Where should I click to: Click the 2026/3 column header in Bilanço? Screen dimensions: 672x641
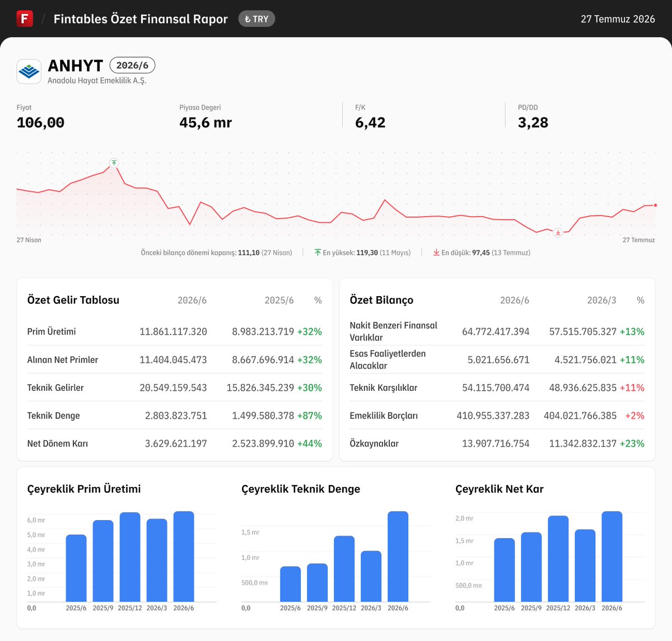pyautogui.click(x=602, y=301)
